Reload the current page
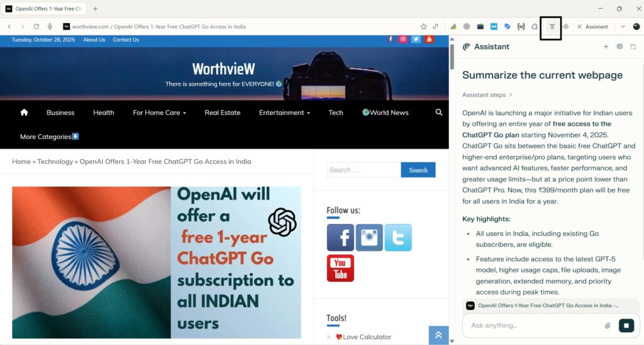The height and width of the screenshot is (345, 644). pos(36,26)
